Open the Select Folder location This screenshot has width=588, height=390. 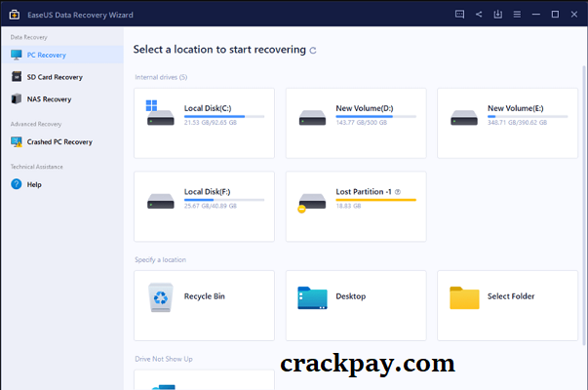pos(507,305)
